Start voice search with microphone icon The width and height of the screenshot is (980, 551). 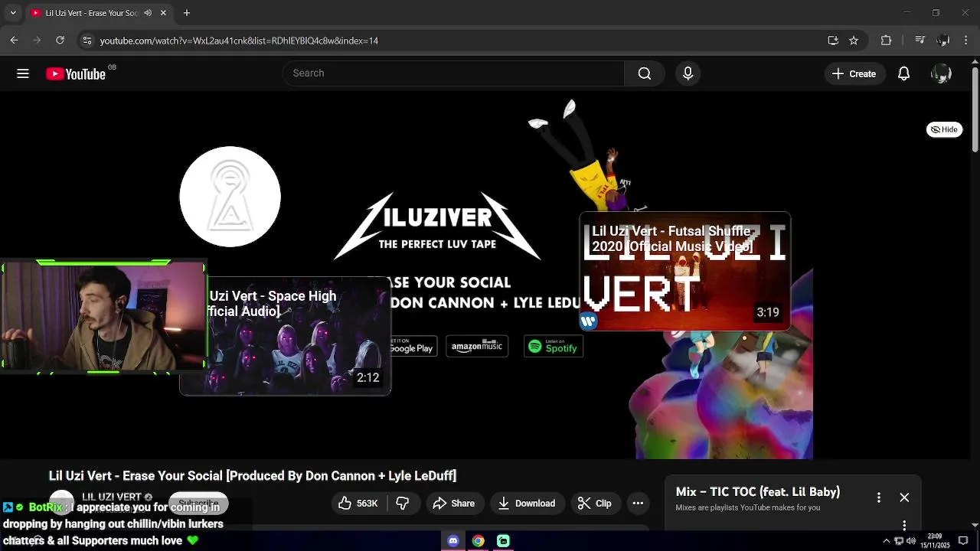pos(688,73)
